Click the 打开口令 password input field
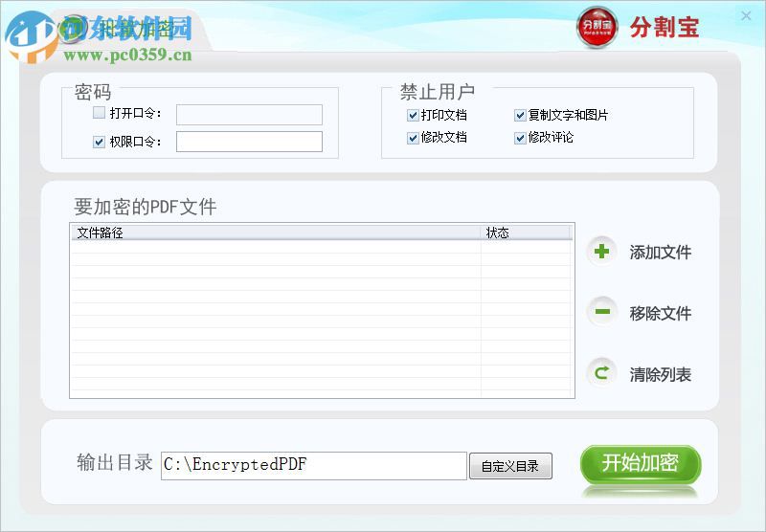The width and height of the screenshot is (766, 532). click(249, 115)
